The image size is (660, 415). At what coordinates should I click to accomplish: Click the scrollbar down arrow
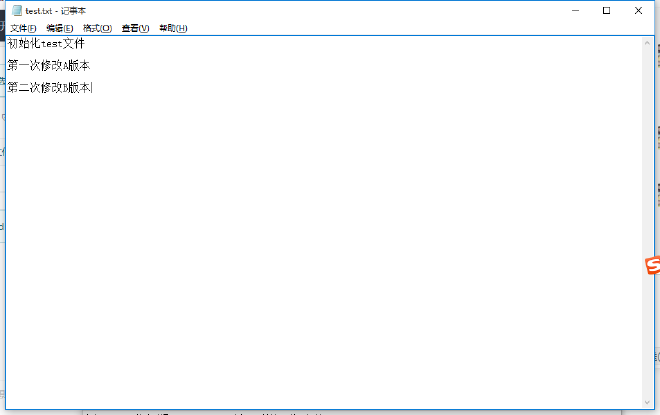pos(648,401)
